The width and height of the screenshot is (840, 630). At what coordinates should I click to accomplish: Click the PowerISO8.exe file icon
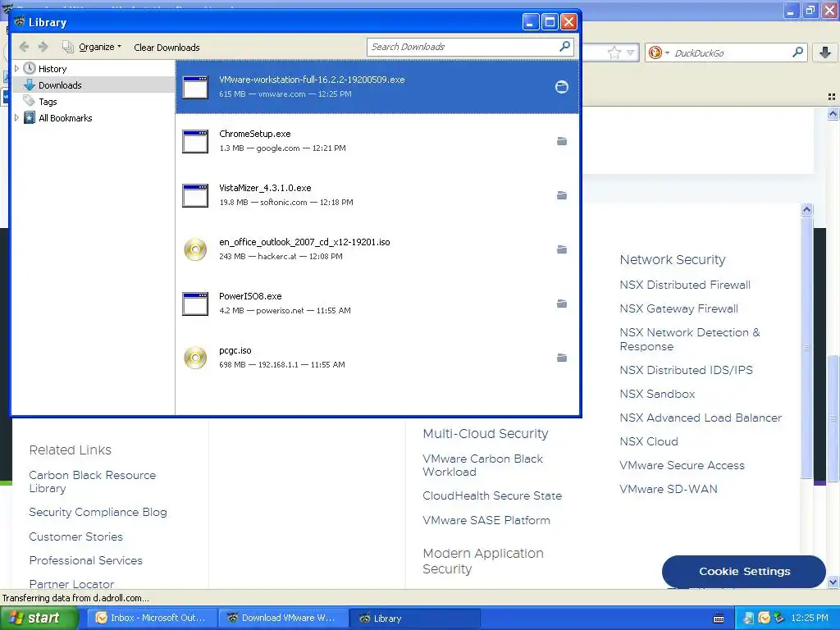[195, 304]
